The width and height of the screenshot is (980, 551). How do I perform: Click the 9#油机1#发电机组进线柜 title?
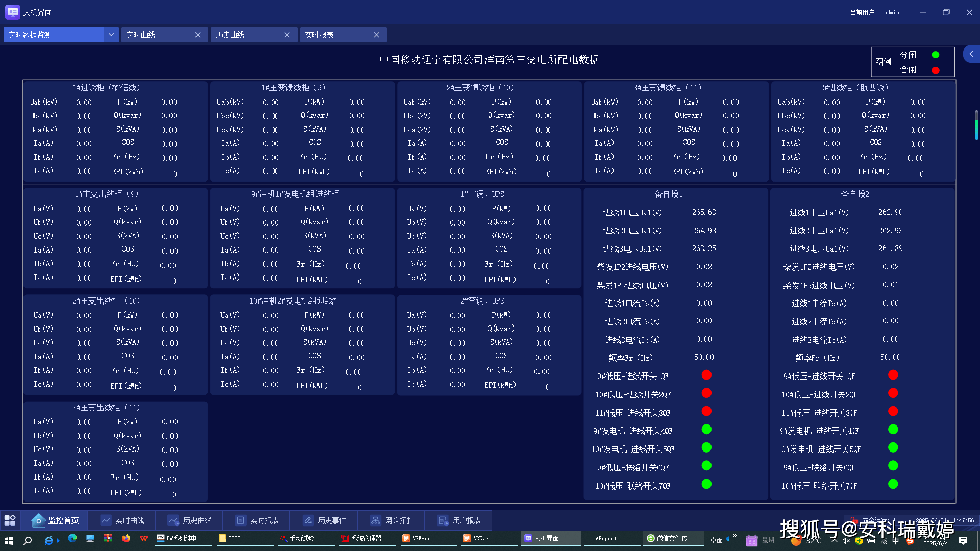click(295, 194)
